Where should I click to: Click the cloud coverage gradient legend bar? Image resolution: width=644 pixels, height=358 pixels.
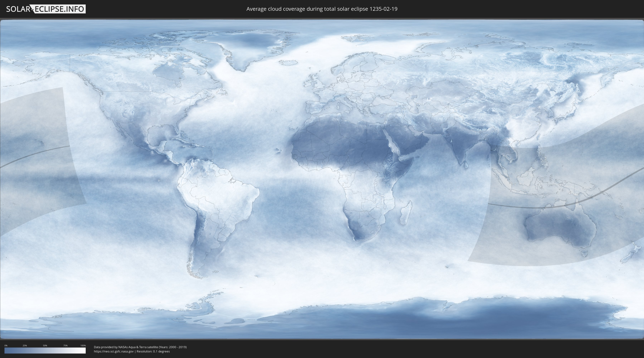45,350
